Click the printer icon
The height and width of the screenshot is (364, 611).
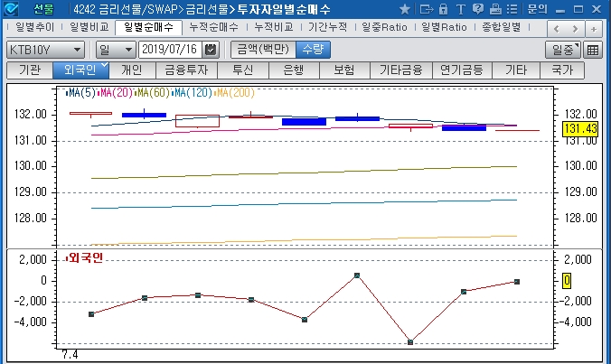click(x=495, y=9)
